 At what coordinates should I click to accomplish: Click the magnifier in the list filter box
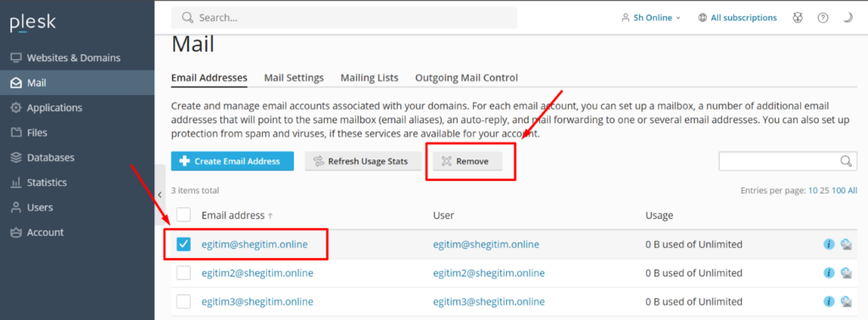(846, 160)
